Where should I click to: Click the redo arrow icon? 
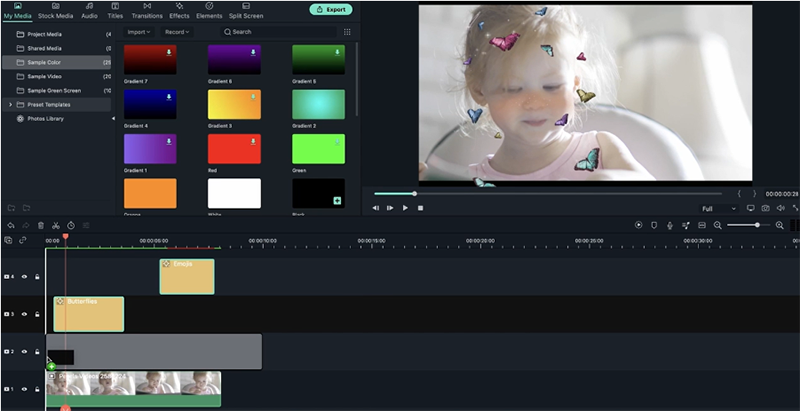pyautogui.click(x=26, y=225)
